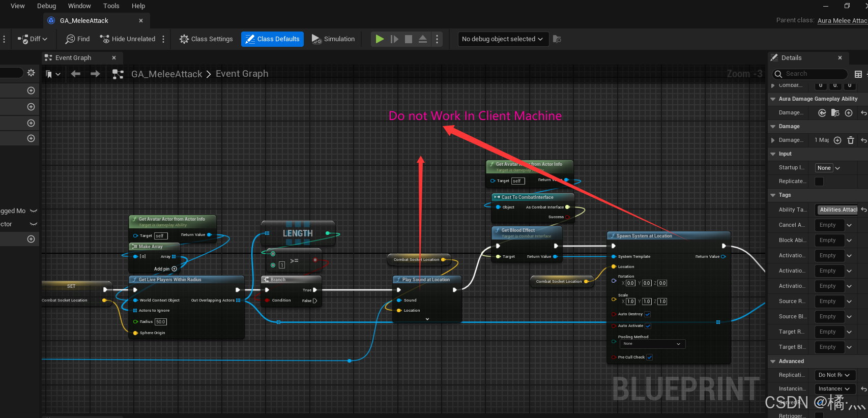
Task: Click the Hide Unrelated toggle button
Action: [x=128, y=39]
